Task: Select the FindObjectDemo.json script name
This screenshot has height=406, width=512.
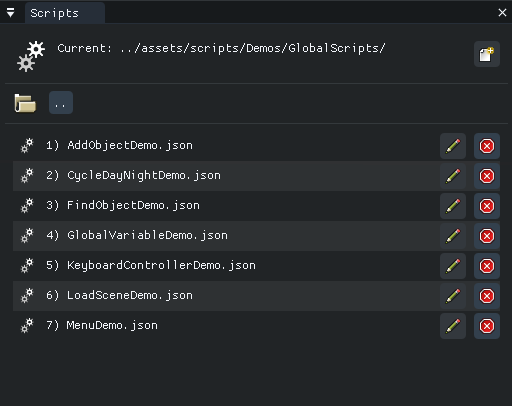Action: 133,206
